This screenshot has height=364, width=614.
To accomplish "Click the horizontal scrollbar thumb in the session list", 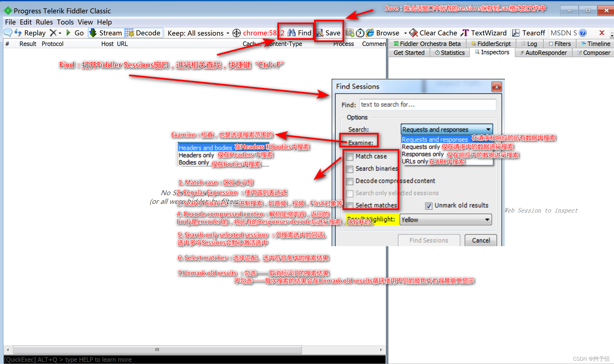I will pyautogui.click(x=157, y=350).
